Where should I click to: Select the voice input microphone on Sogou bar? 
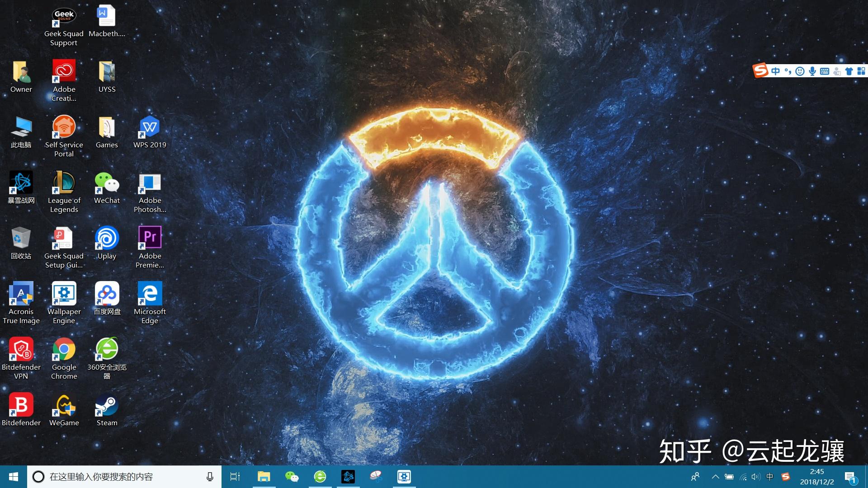click(812, 71)
